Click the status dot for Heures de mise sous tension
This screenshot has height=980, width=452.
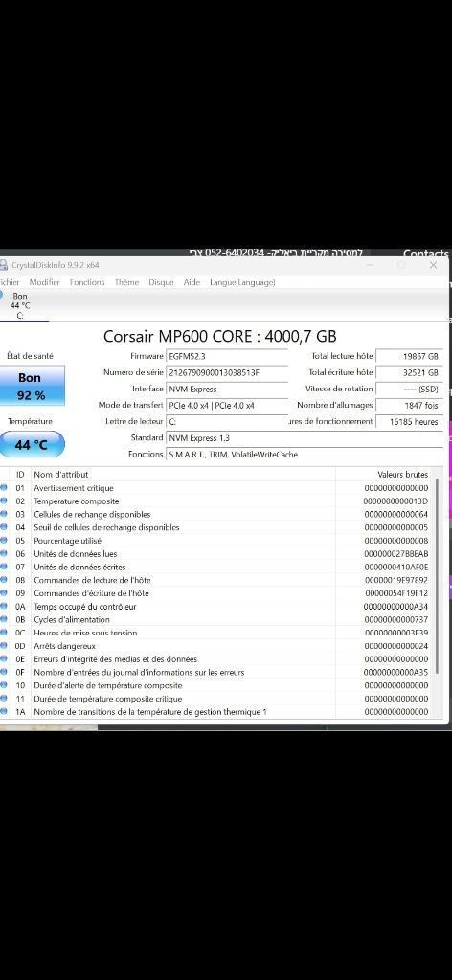click(4, 633)
